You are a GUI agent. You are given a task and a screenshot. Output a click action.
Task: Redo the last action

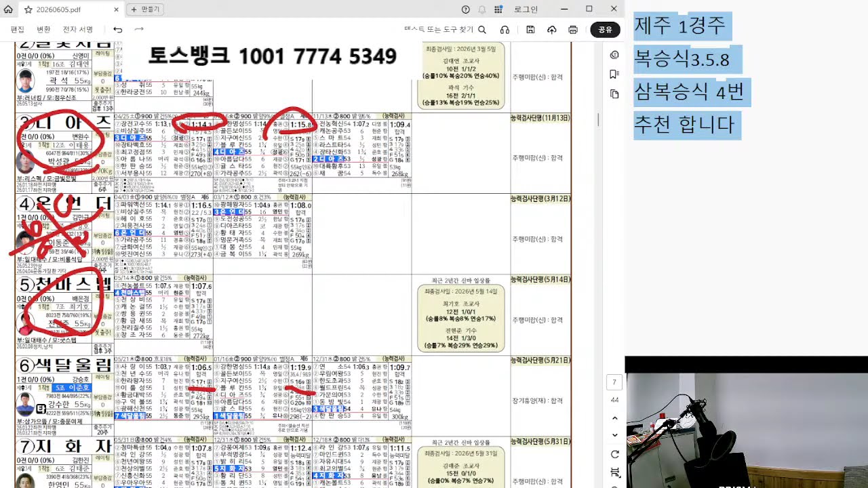139,30
